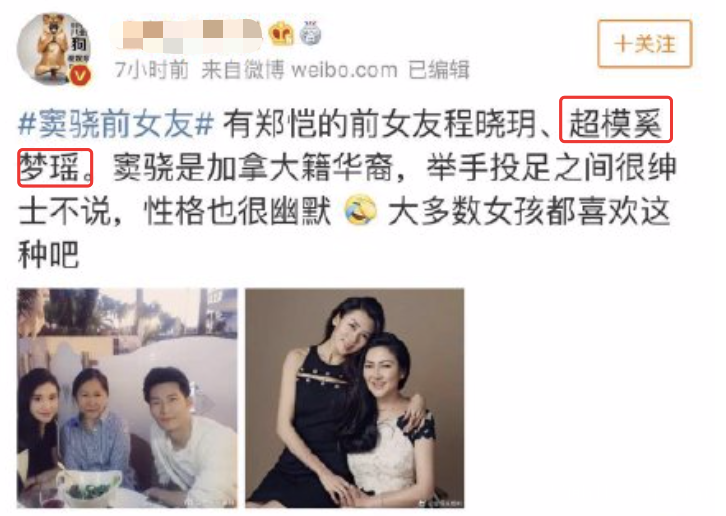726x516 pixels.
Task: Click the laughing-crying emoji in post
Action: [360, 211]
